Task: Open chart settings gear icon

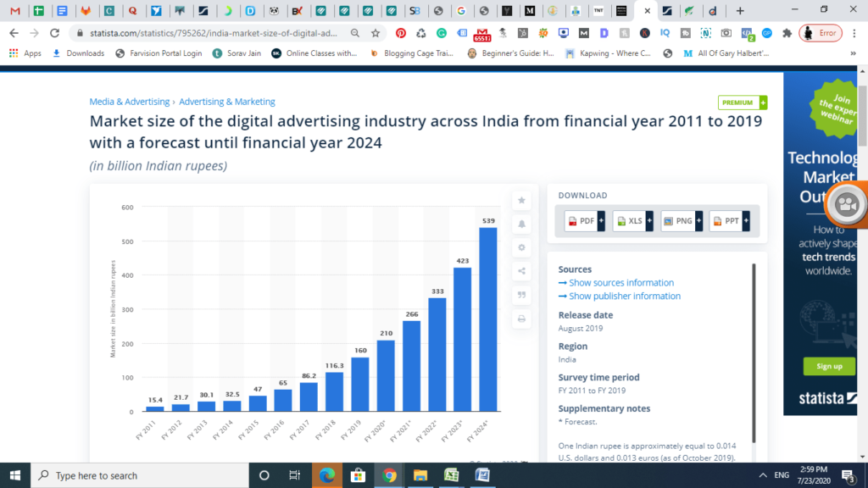Action: 521,248
